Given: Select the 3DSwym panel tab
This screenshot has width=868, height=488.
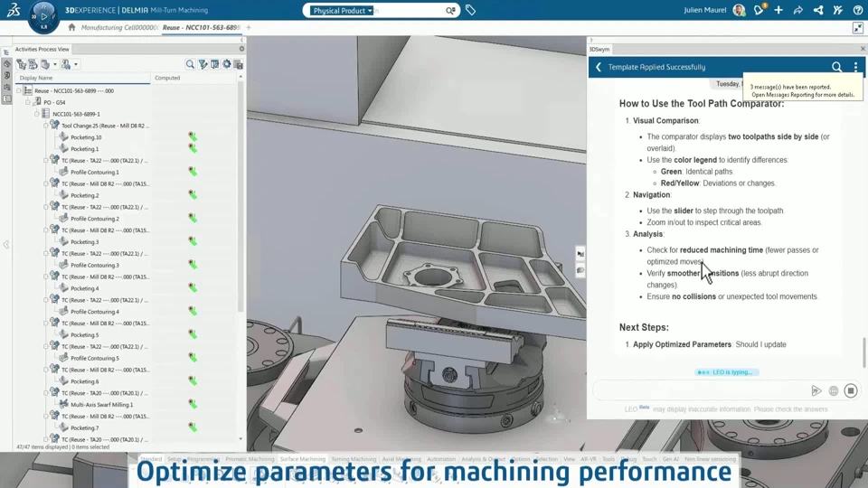Looking at the screenshot, I should coord(599,49).
